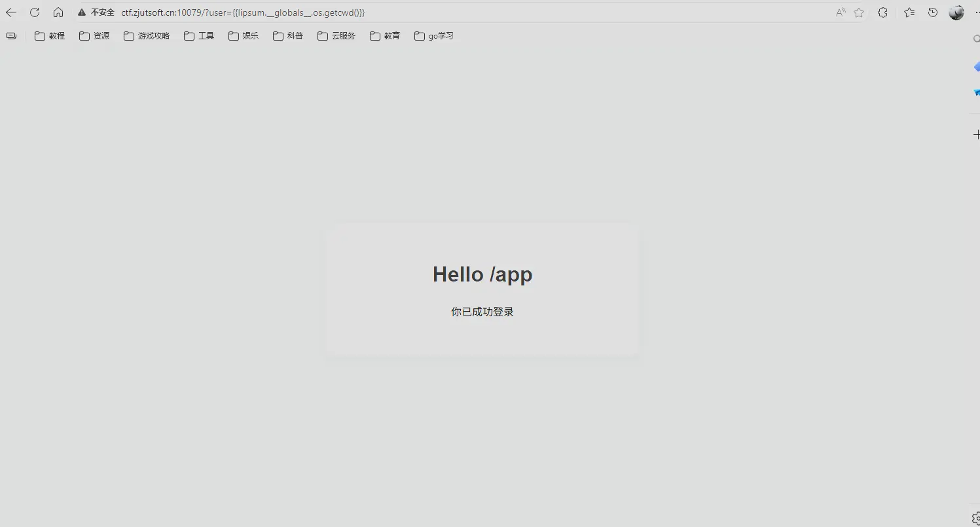The width and height of the screenshot is (980, 527).
Task: Open the sidebar Settings gear icon
Action: [x=975, y=518]
